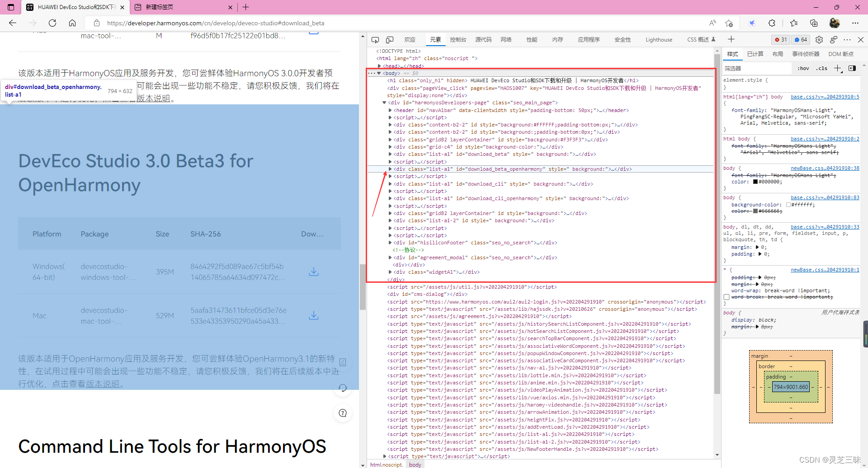868x468 pixels.
Task: Open the Collections icon
Action: coord(814,23)
